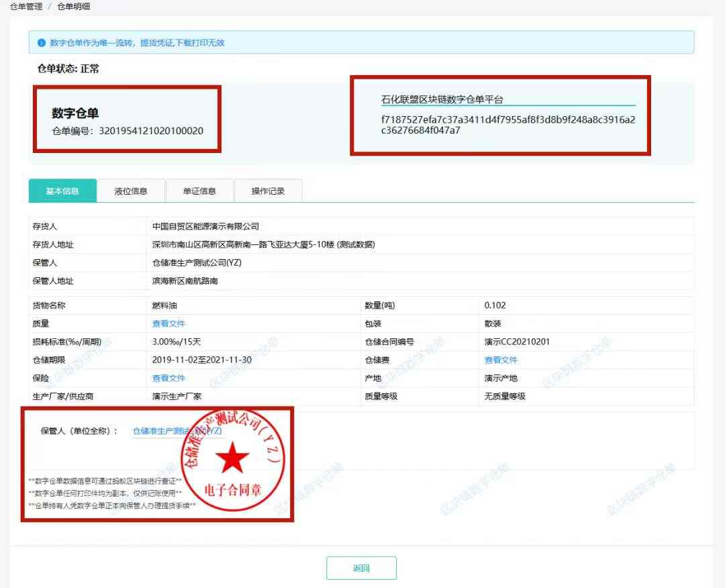This screenshot has height=588, width=725.
Task: Click the 仓单状态: 正常 status text
Action: coord(68,68)
